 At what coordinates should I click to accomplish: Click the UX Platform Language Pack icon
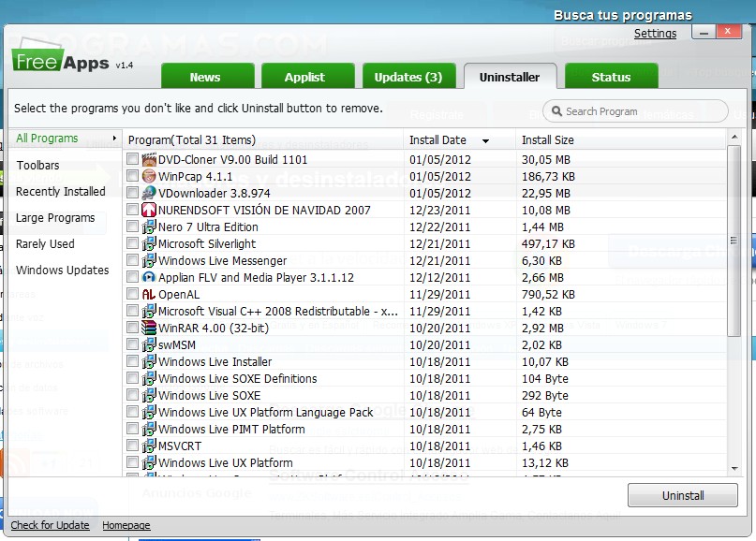pyautogui.click(x=149, y=413)
